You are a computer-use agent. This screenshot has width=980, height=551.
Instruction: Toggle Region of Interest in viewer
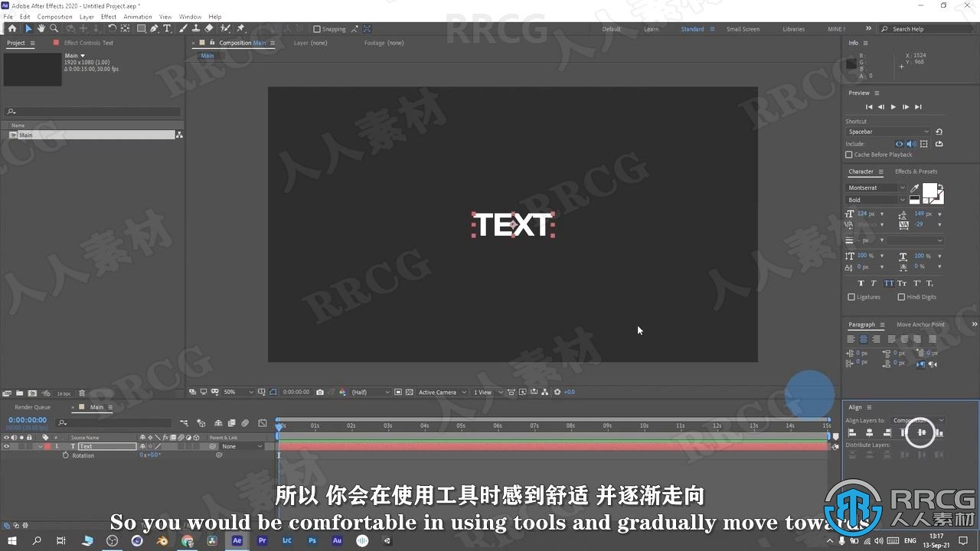398,392
